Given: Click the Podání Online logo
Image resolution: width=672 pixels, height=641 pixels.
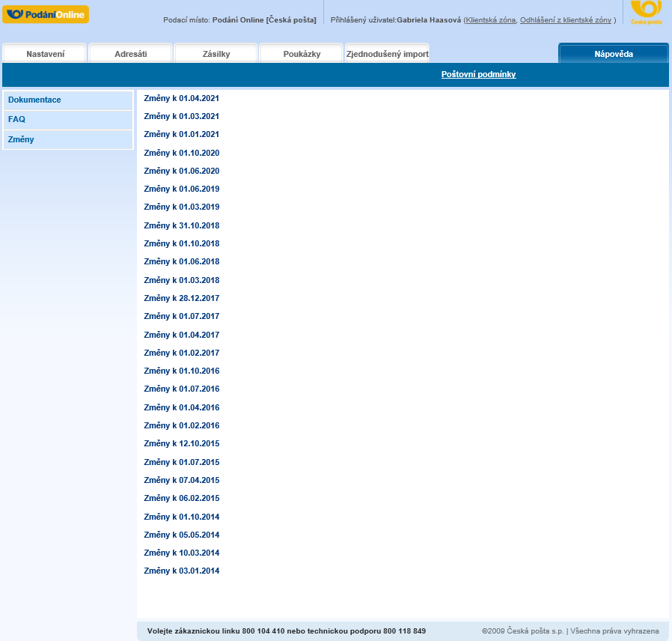Looking at the screenshot, I should point(46,14).
